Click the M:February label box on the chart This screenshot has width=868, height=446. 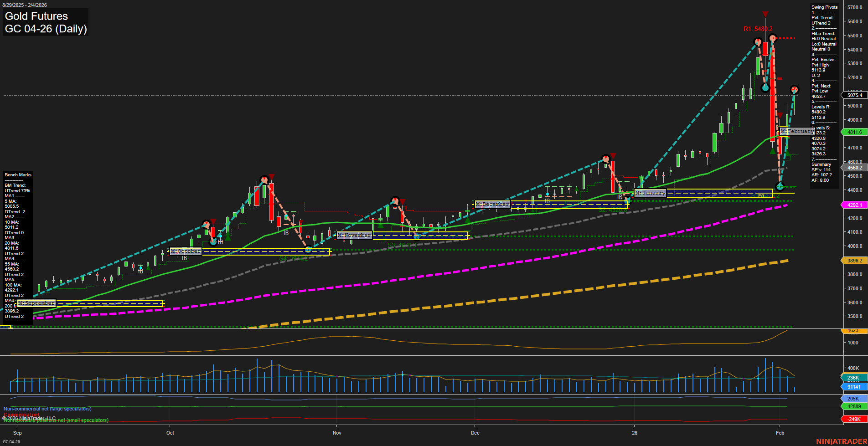797,131
